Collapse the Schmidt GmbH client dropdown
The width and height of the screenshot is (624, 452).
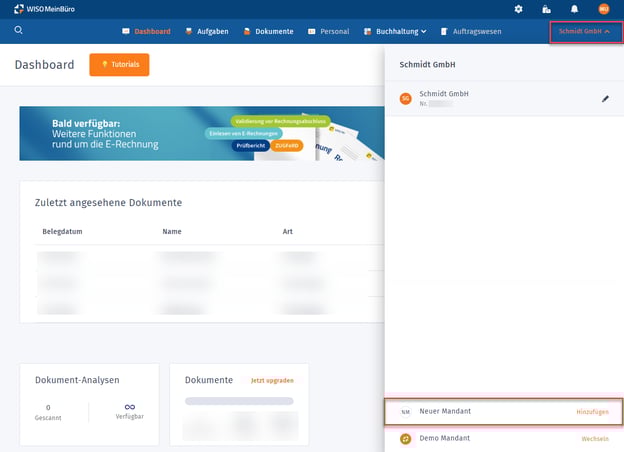click(x=584, y=31)
